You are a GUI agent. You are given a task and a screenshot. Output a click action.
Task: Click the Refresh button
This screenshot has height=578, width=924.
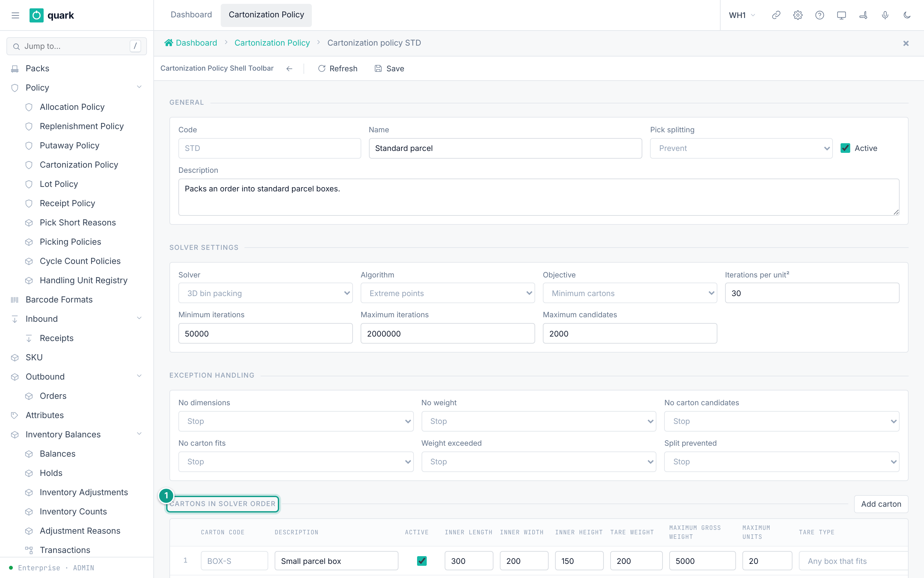coord(338,68)
